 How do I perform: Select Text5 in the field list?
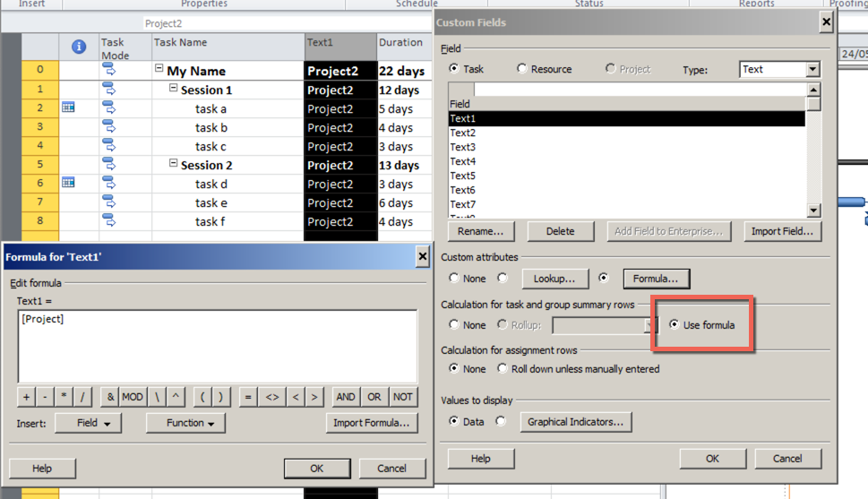(627, 176)
